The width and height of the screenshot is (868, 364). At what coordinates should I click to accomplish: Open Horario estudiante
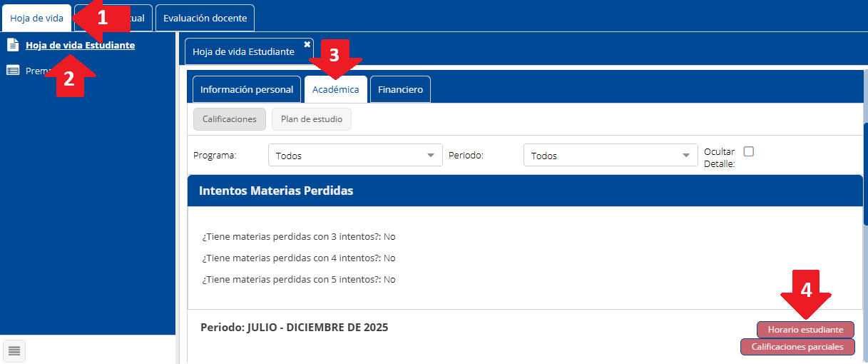click(805, 330)
